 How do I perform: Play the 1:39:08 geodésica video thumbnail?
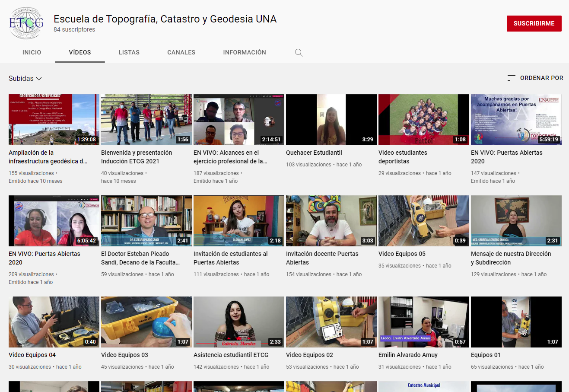point(54,120)
